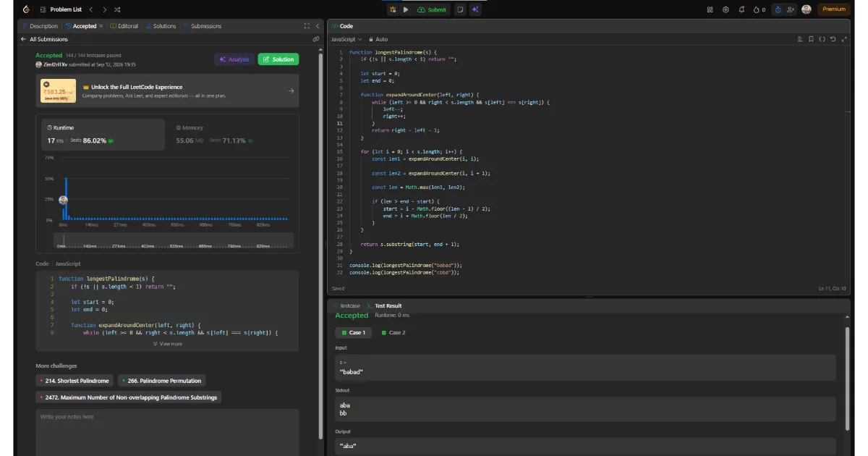Viewport: 868px width, 456px height.
Task: Switch to the Testcase tab
Action: coord(346,306)
